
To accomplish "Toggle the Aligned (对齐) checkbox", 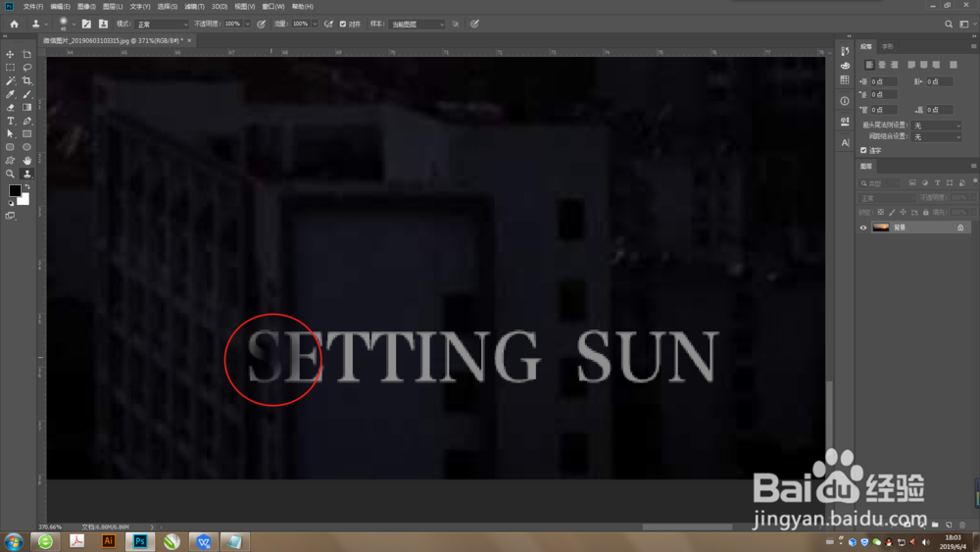I will [x=342, y=24].
